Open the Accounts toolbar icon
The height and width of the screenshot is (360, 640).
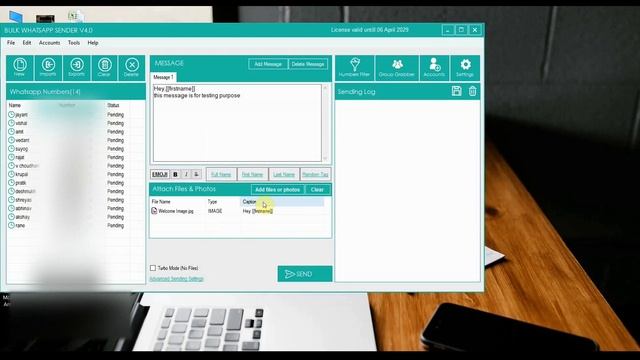pyautogui.click(x=434, y=68)
